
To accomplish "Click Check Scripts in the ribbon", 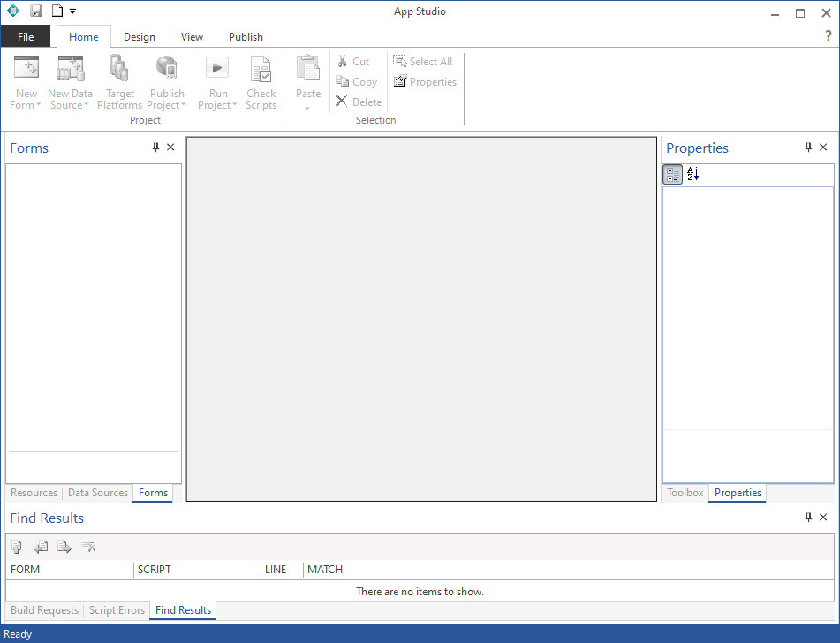I will coord(261,82).
